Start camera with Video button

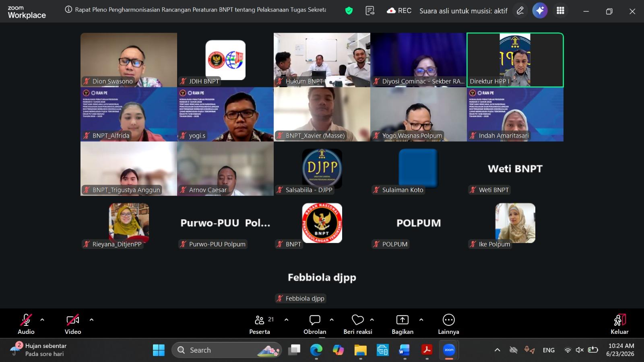[73, 324]
